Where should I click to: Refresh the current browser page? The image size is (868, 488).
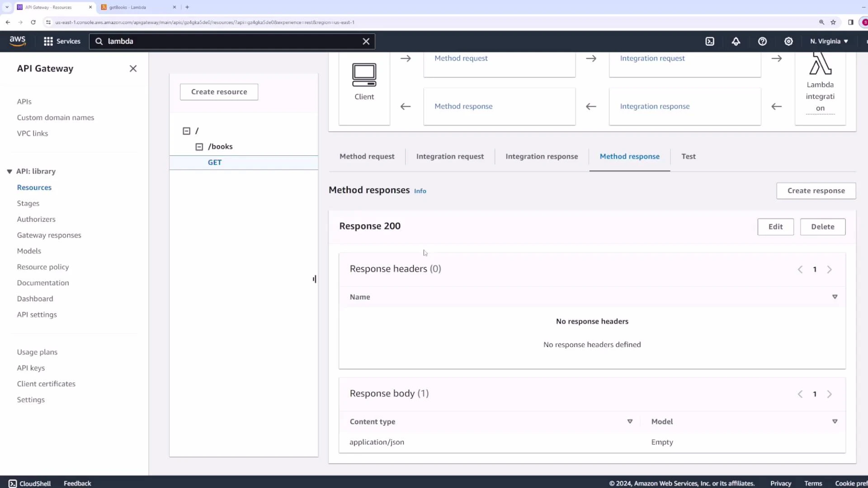pos(33,22)
